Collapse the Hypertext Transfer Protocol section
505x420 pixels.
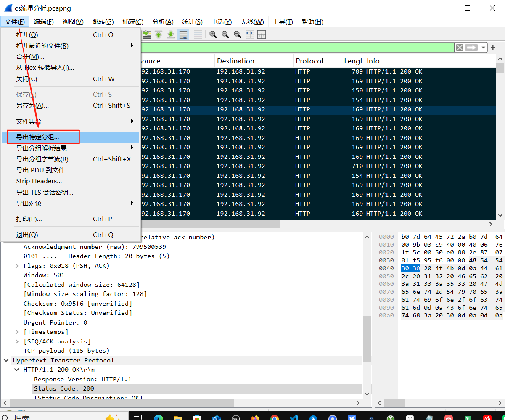click(6, 360)
